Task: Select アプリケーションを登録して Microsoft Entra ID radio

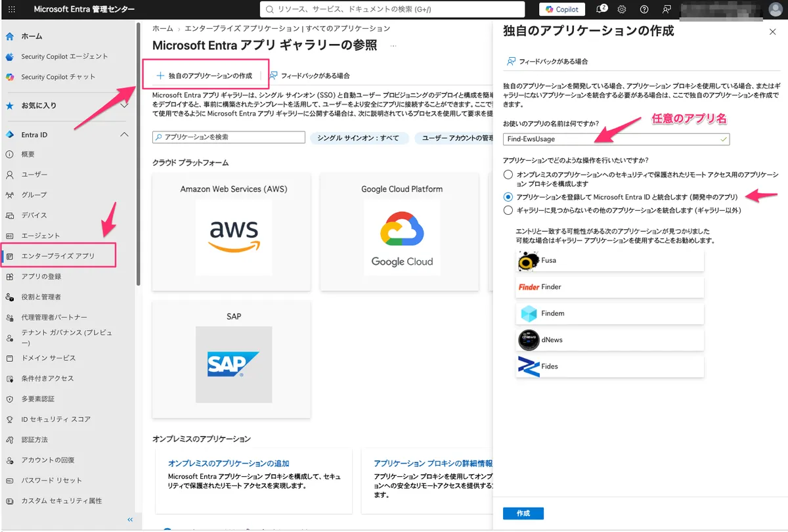Action: coord(508,196)
